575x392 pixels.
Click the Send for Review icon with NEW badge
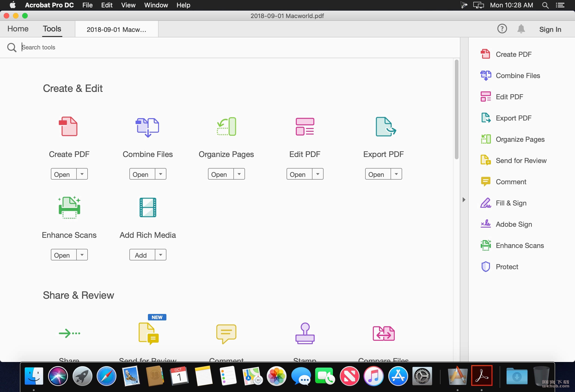[x=148, y=333]
